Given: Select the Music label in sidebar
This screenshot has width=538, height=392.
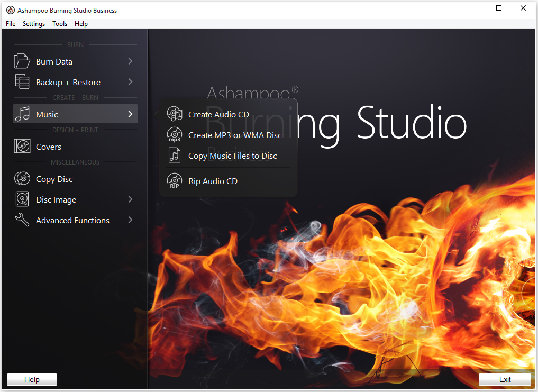Looking at the screenshot, I should point(47,114).
